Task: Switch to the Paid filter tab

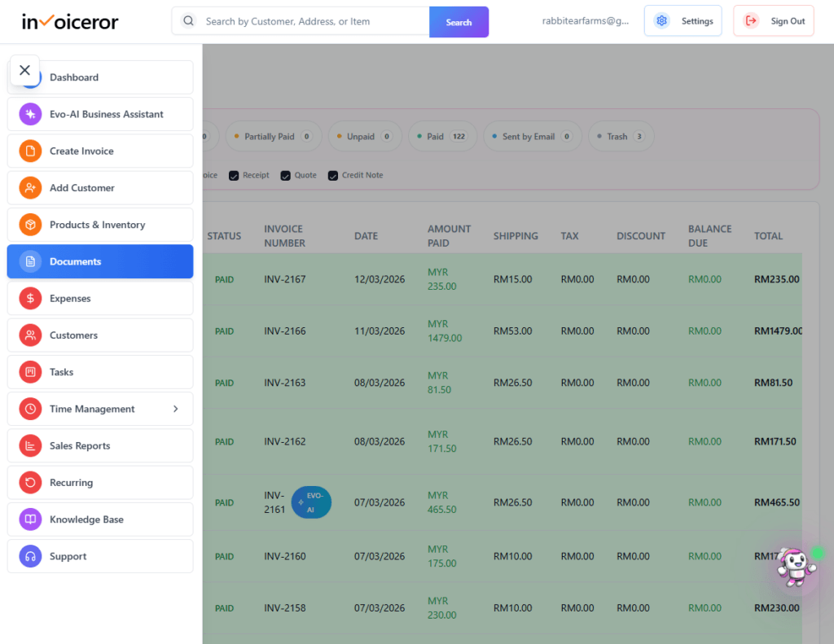Action: coord(441,136)
